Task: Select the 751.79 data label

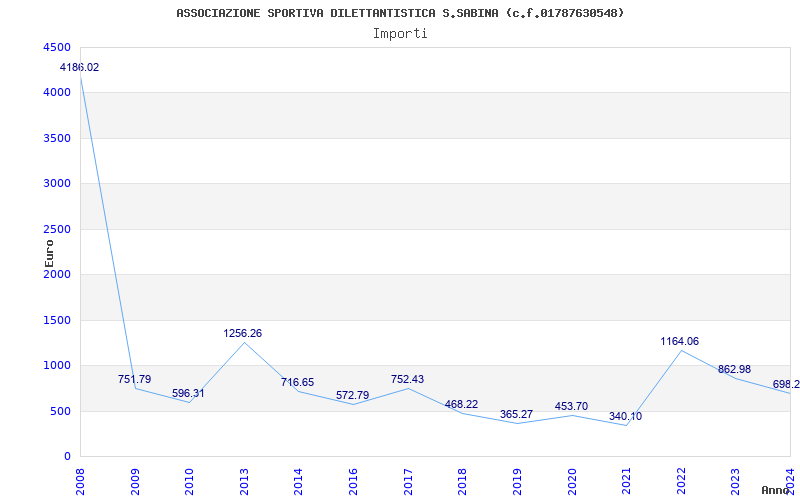Action: coord(135,379)
